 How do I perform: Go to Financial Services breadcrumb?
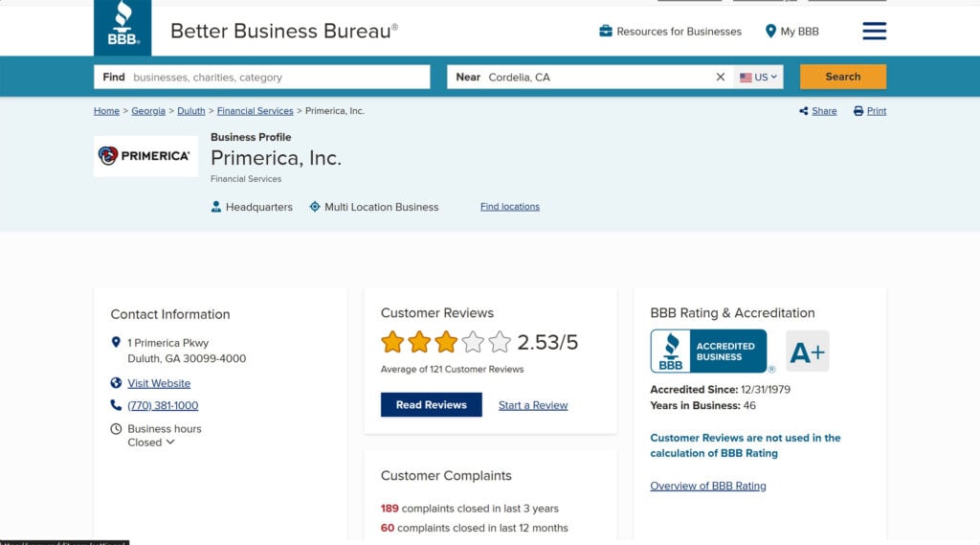[x=255, y=111]
